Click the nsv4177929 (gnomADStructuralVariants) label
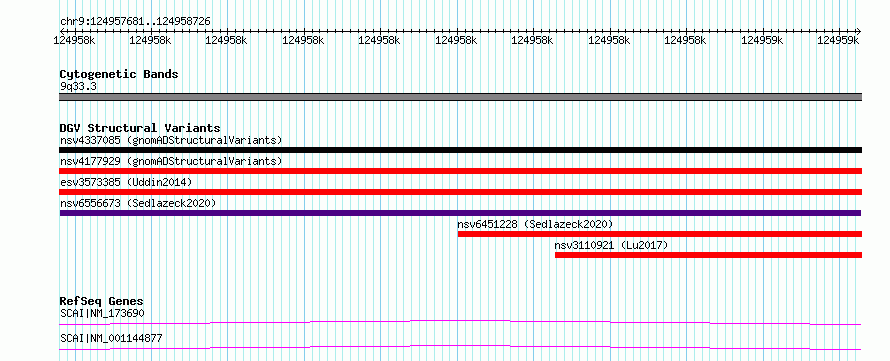 [171, 161]
